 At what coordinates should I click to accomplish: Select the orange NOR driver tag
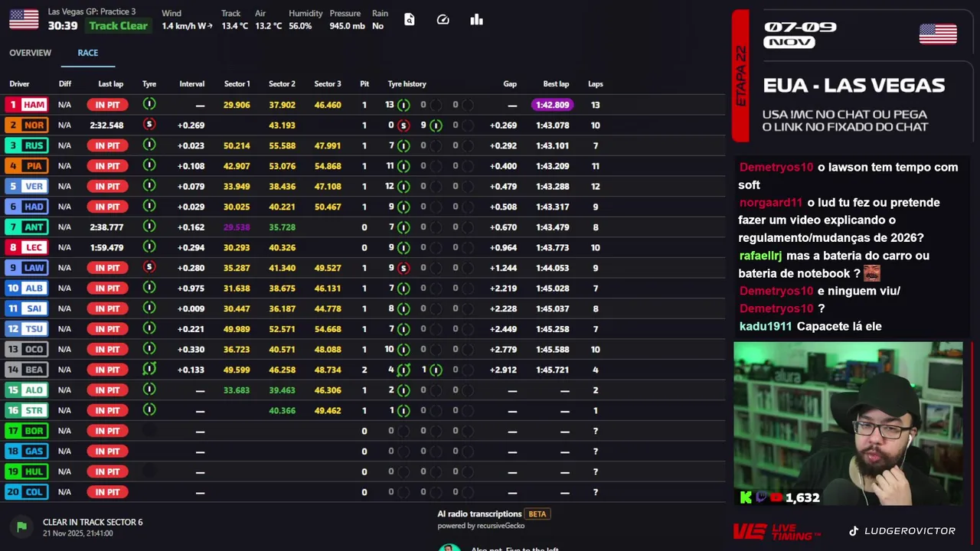[27, 125]
